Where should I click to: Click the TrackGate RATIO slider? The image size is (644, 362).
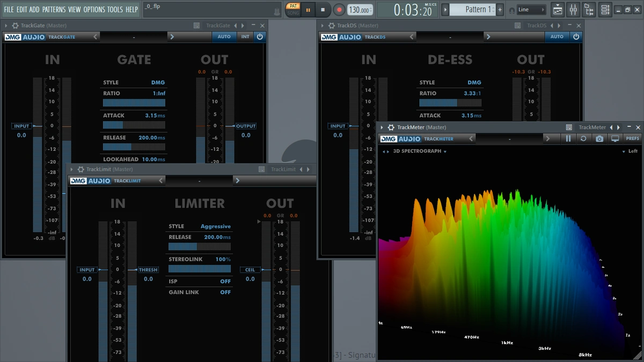(134, 103)
